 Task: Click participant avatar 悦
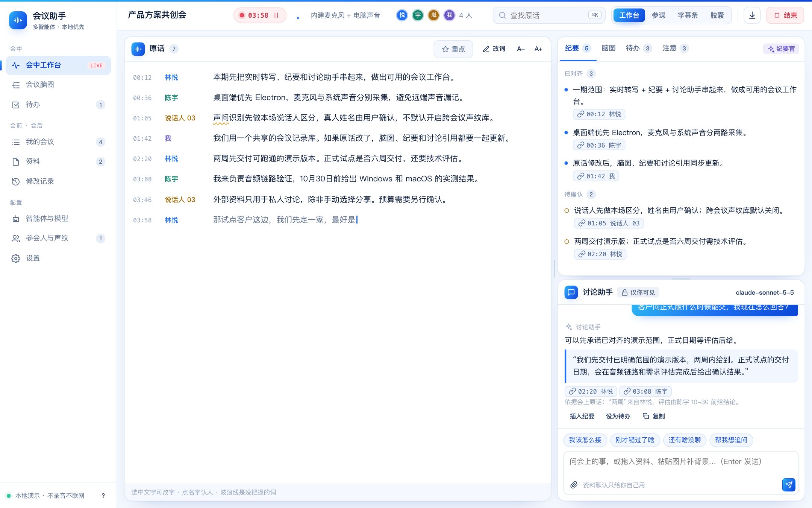click(x=402, y=15)
